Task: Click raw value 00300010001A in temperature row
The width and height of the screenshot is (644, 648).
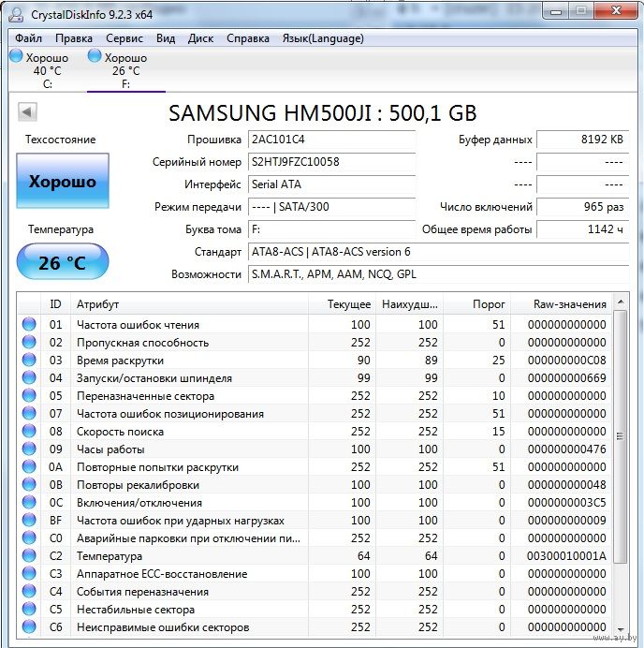Action: (566, 556)
